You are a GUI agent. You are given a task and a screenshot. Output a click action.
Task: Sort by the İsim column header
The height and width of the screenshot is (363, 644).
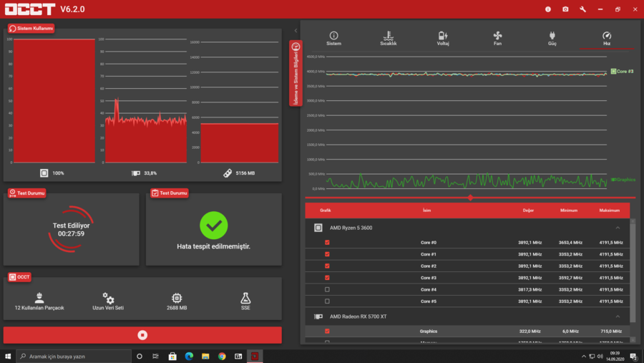point(426,210)
